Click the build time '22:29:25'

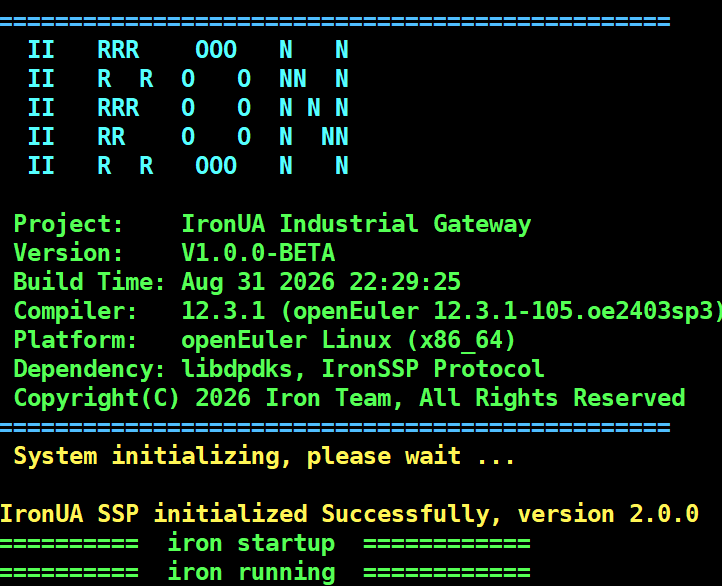[405, 282]
